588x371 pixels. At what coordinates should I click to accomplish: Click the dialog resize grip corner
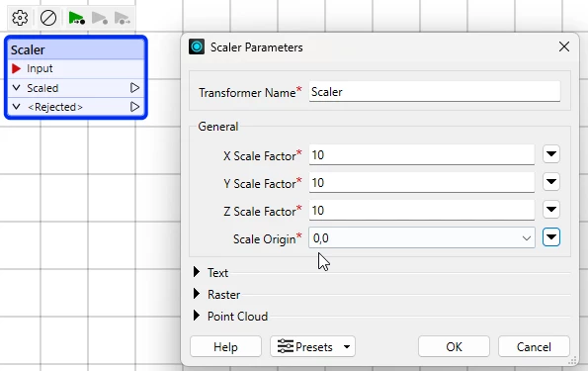(572, 361)
